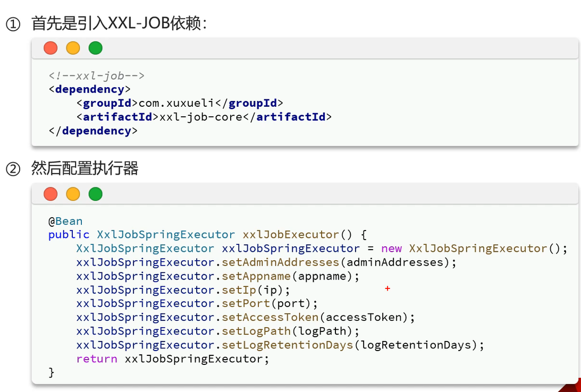
Task: Click the yellow dot of the executor code block
Action: coord(73,194)
